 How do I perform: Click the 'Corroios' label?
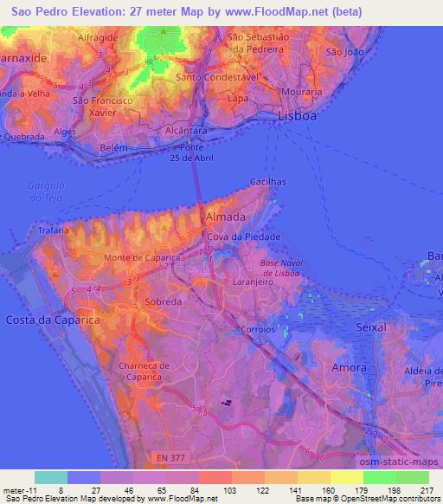coord(258,329)
